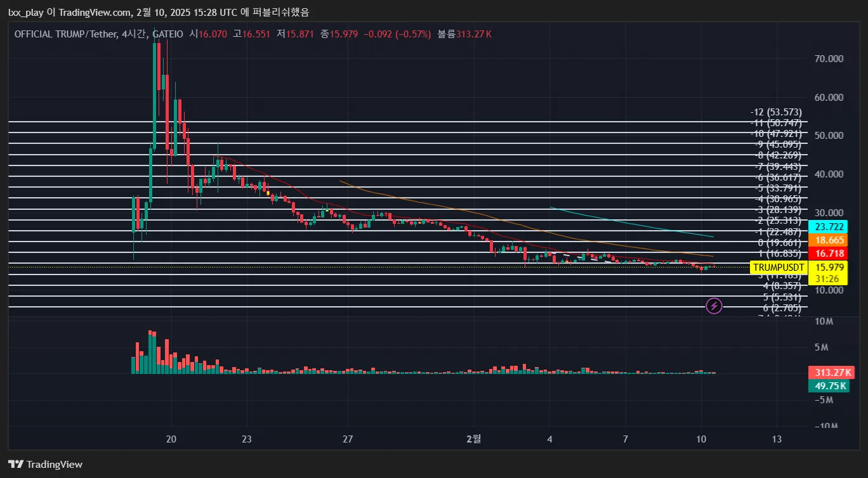Click the orange 18.665 price label
Viewport: 868px width, 478px height.
(829, 240)
